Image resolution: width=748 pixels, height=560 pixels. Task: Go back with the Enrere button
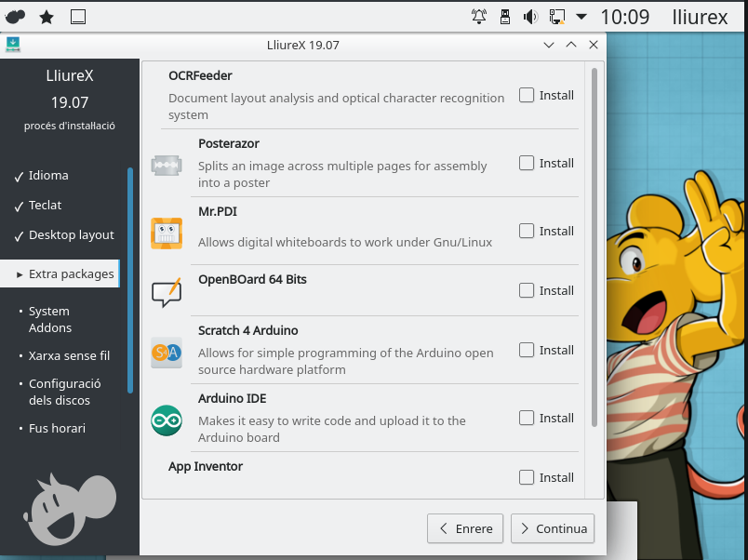pos(465,528)
